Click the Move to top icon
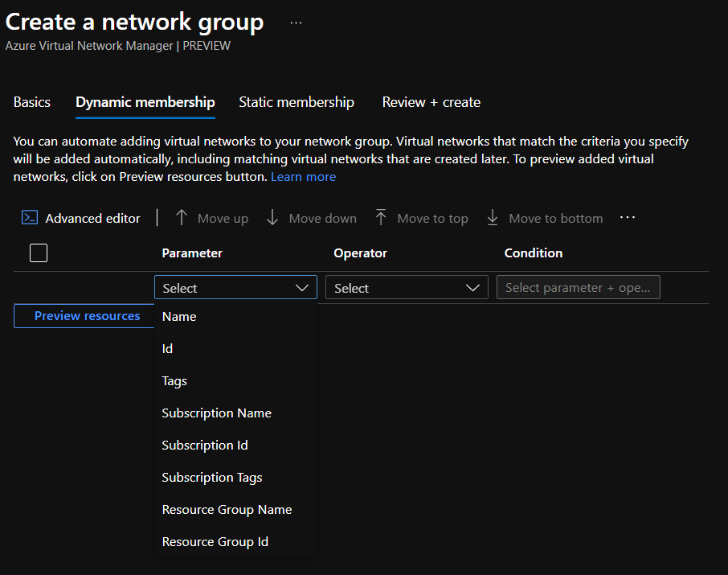Viewport: 728px width, 575px height. click(381, 218)
